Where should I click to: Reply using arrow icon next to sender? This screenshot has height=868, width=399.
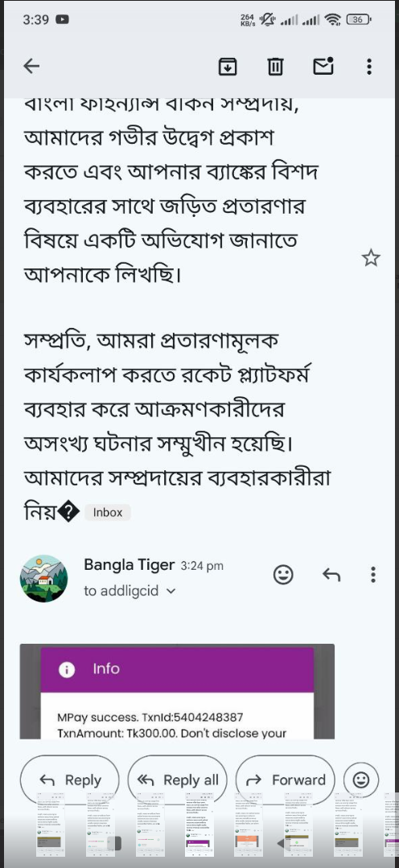tap(331, 575)
